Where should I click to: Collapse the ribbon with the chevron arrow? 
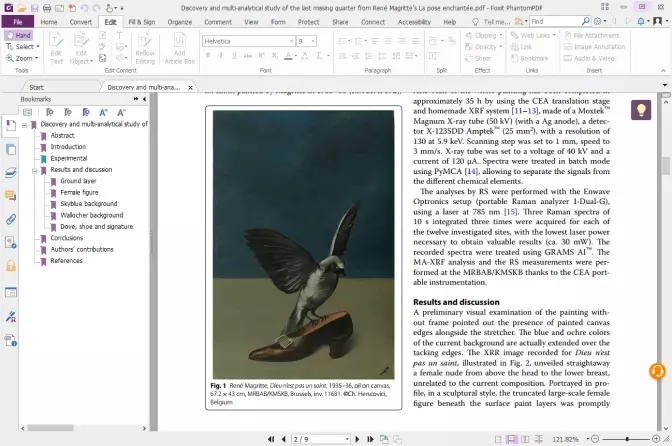click(x=663, y=71)
